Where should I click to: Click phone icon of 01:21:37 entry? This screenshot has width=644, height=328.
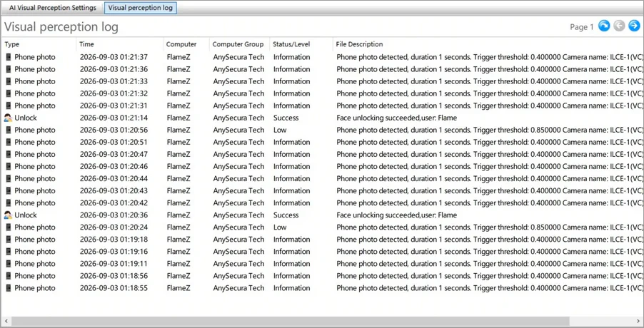click(x=9, y=57)
